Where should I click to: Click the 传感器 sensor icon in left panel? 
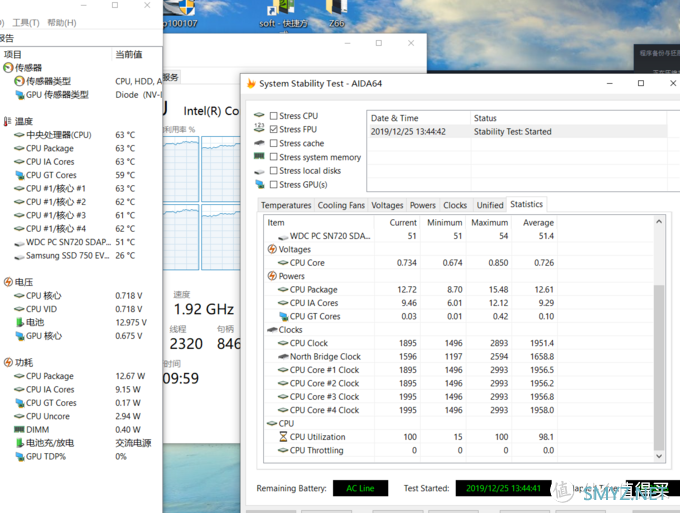[x=8, y=68]
